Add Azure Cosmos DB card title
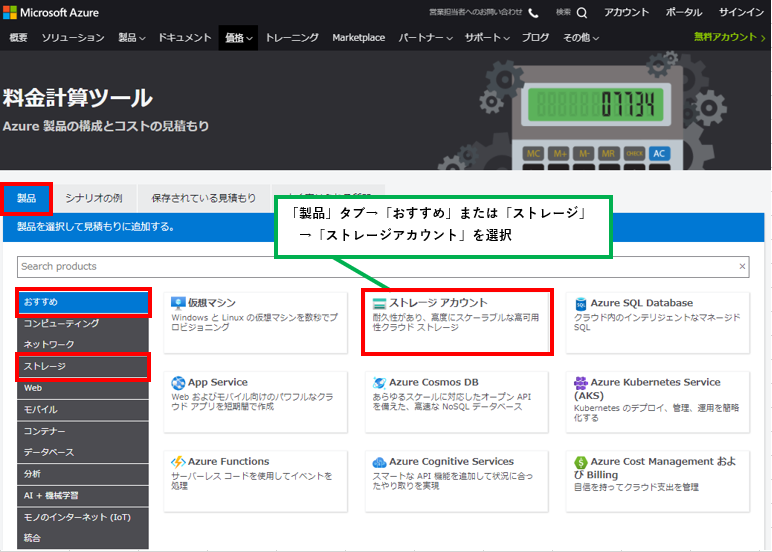This screenshot has width=772, height=552. point(434,383)
